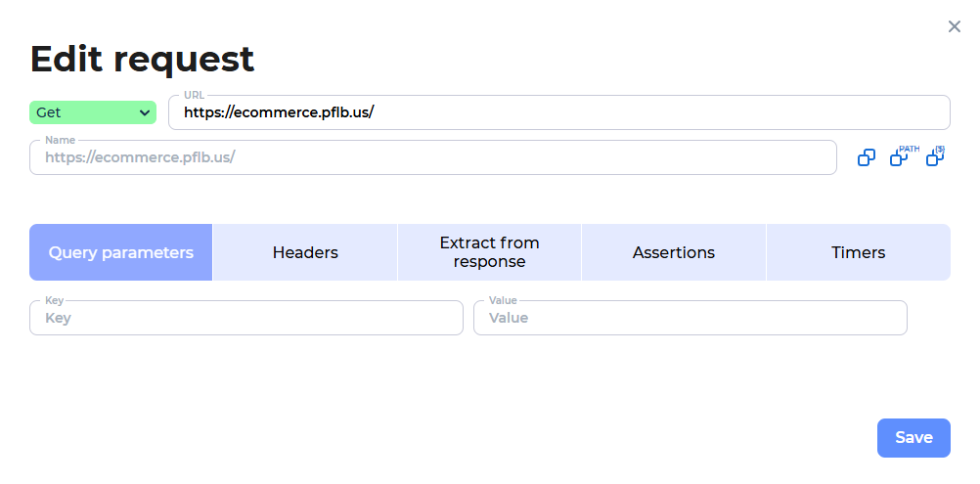Expand the Get method chevron arrow

pos(145,113)
